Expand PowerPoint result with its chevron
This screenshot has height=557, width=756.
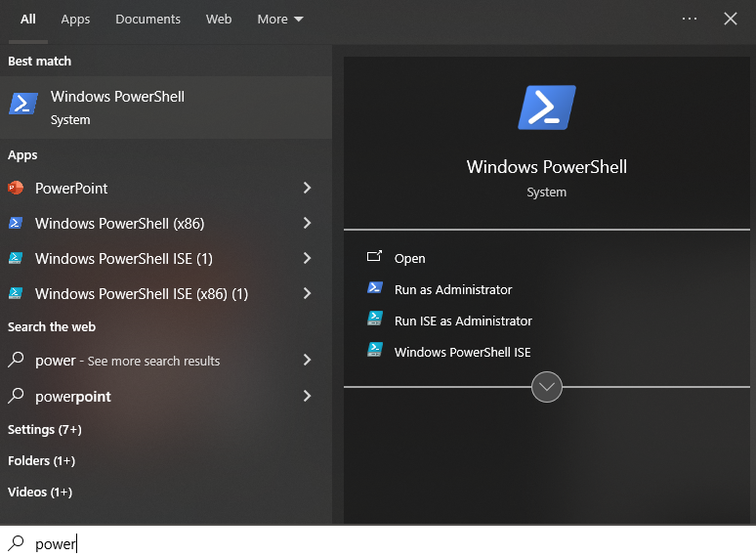pyautogui.click(x=307, y=188)
